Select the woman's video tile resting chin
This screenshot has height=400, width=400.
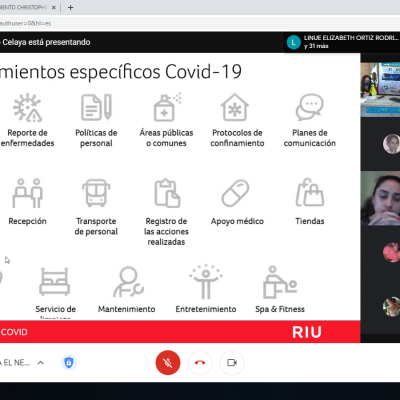(x=380, y=198)
